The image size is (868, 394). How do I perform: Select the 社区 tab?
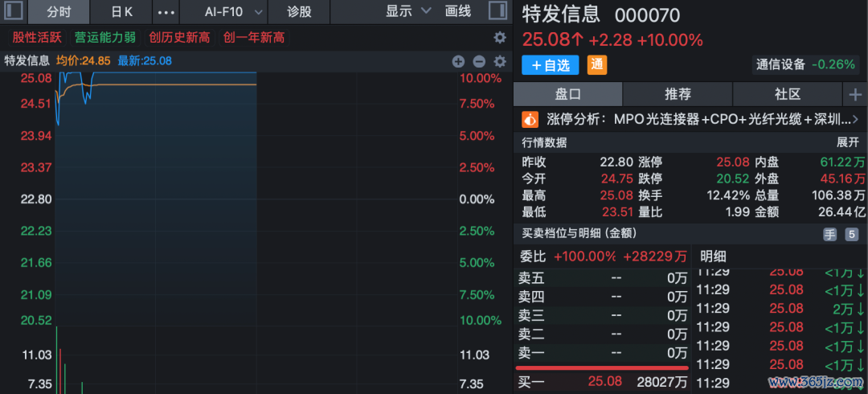[x=788, y=94]
